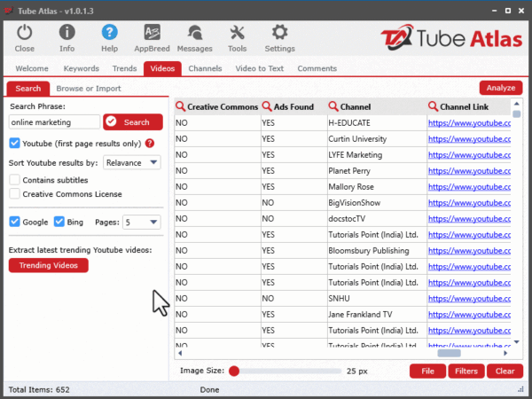Select the Bloomsbury Publishing channel cell
Viewport: 532px width, 399px height.
(377, 251)
